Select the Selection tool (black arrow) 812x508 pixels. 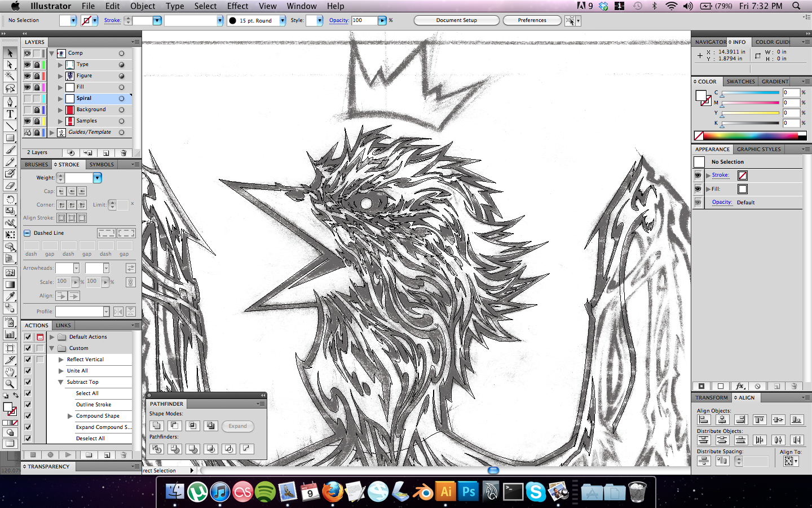tap(10, 52)
